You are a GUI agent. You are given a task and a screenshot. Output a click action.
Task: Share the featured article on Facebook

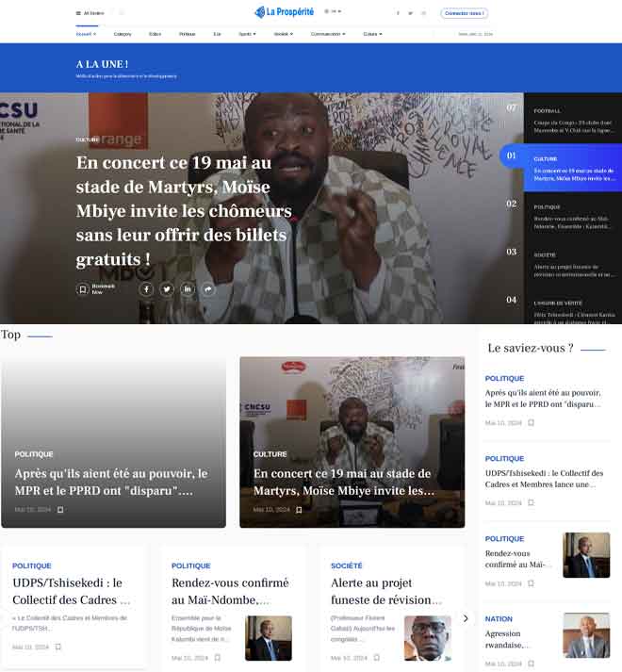[146, 289]
